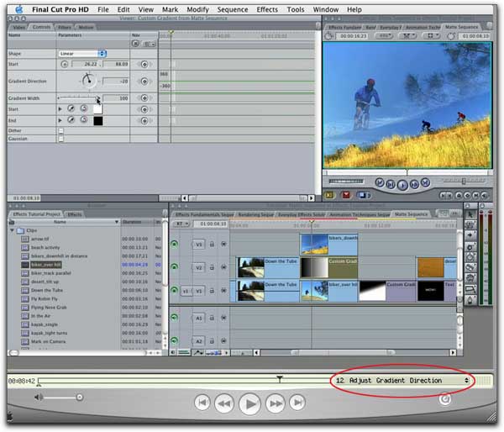Enable the Gaussian checkbox

pyautogui.click(x=61, y=139)
